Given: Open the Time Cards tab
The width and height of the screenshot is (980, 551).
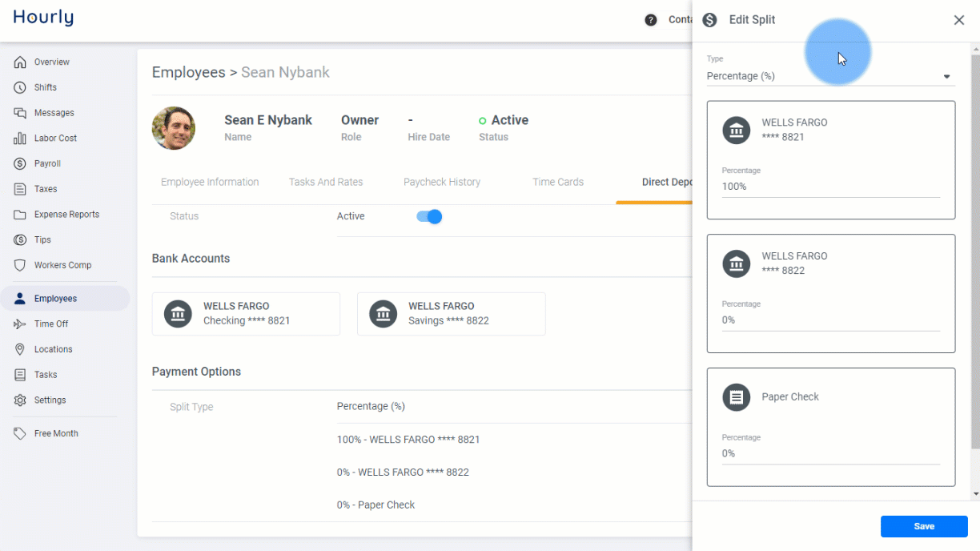Looking at the screenshot, I should pyautogui.click(x=558, y=182).
